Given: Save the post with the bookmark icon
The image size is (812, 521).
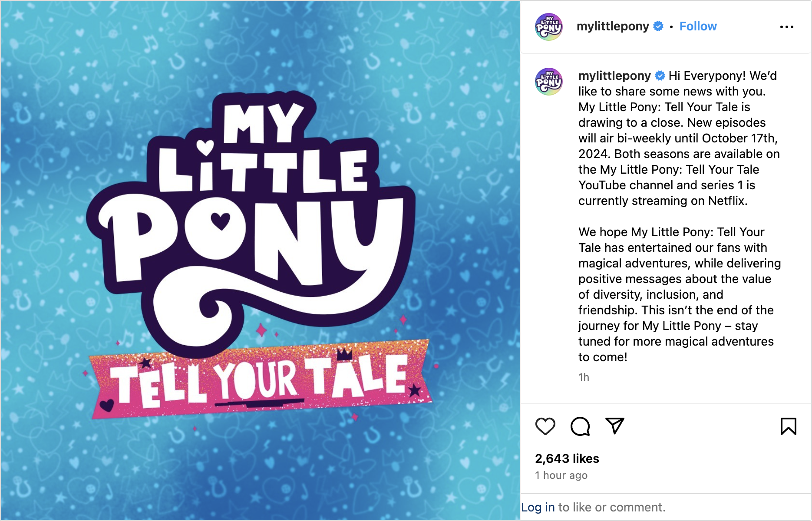Looking at the screenshot, I should click(x=788, y=426).
